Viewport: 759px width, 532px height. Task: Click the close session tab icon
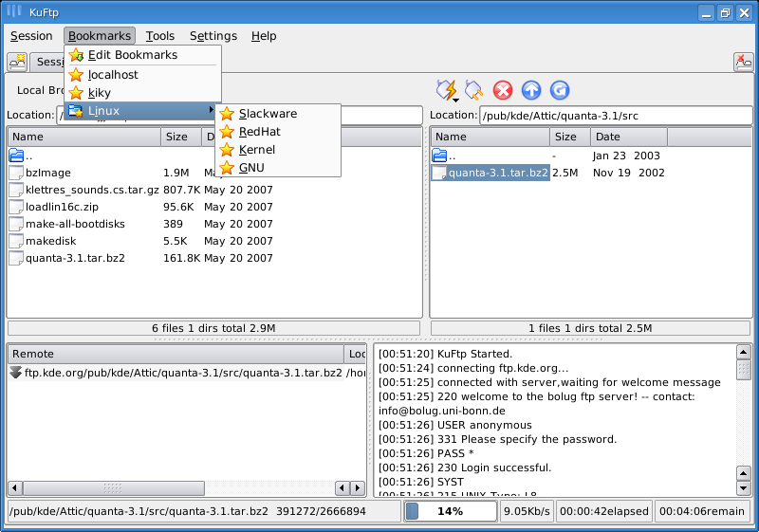(743, 62)
